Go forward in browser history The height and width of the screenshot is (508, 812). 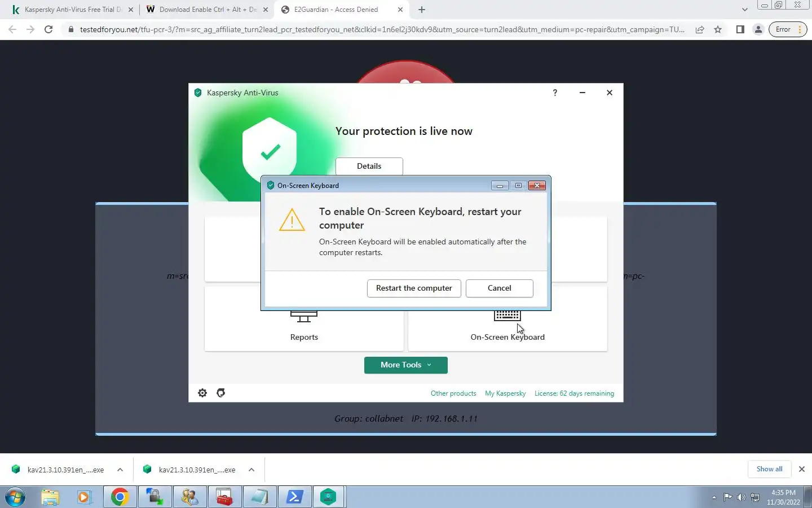click(x=30, y=29)
